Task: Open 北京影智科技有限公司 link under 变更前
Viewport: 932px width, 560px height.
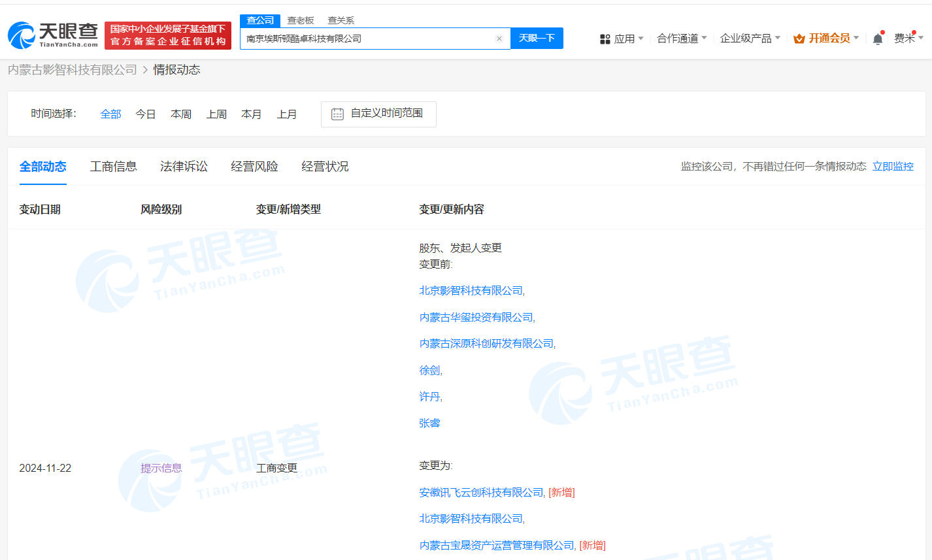Action: tap(471, 291)
